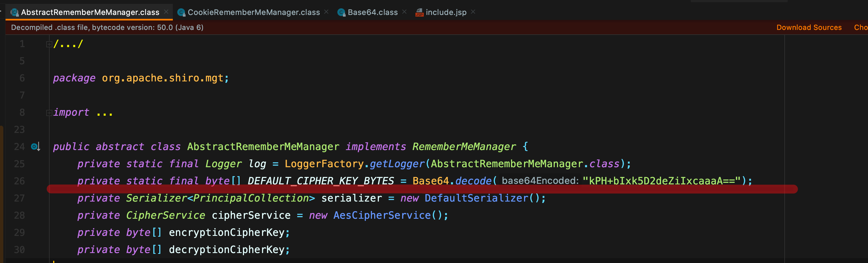Unfold the collapsed "/.../" comment placeholder

click(68, 44)
